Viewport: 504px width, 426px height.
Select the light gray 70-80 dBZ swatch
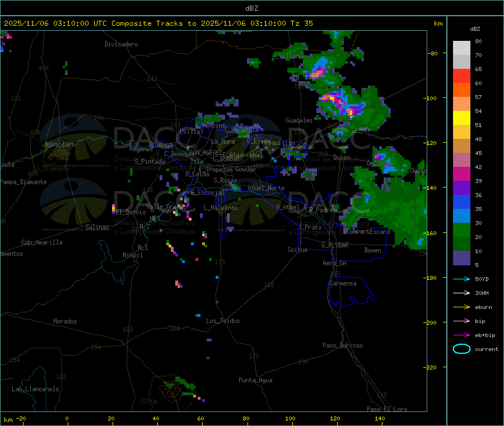point(461,48)
